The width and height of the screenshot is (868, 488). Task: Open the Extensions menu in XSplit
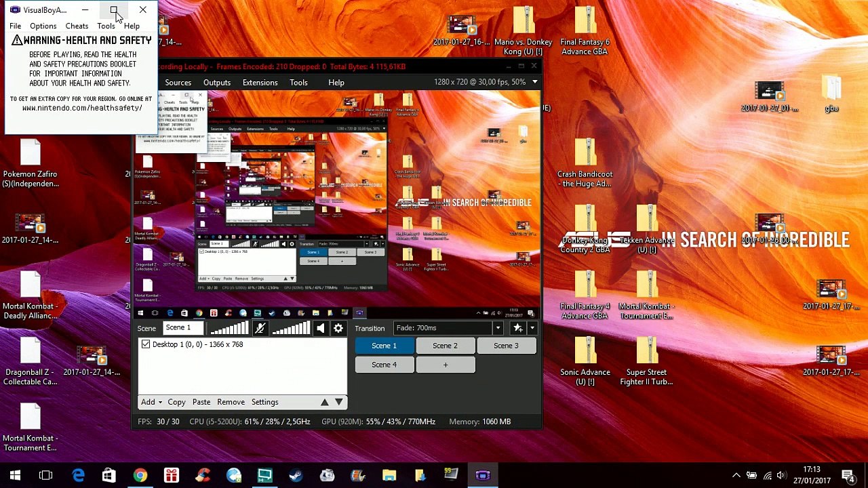pyautogui.click(x=260, y=83)
